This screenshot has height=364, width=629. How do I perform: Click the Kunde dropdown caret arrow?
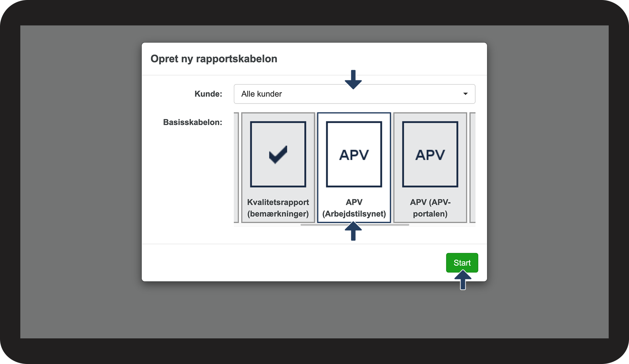click(x=465, y=94)
